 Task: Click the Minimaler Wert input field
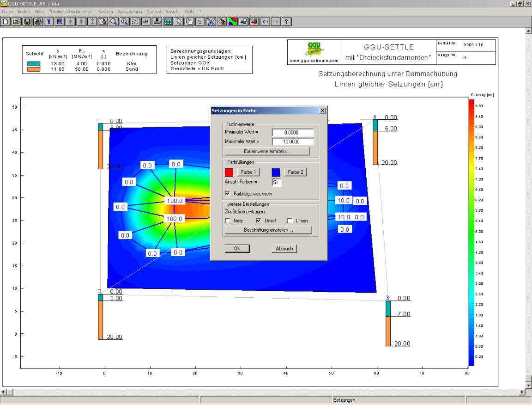(293, 133)
